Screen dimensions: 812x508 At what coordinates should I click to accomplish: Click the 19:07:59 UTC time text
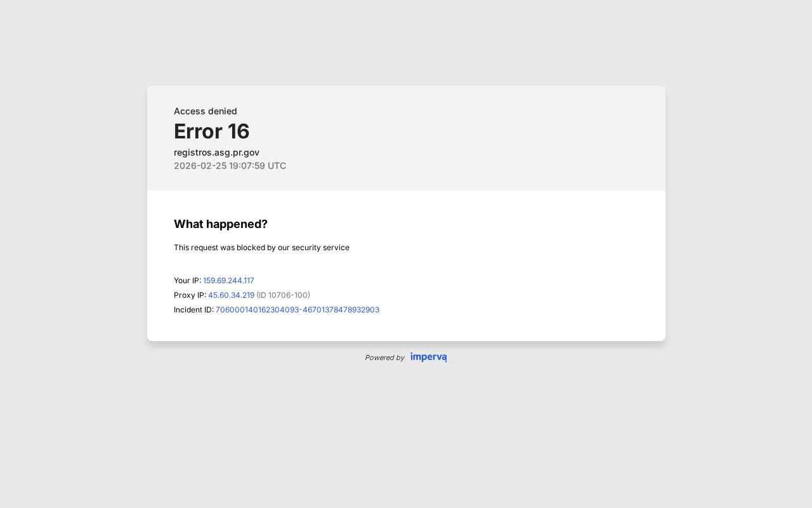coord(258,166)
